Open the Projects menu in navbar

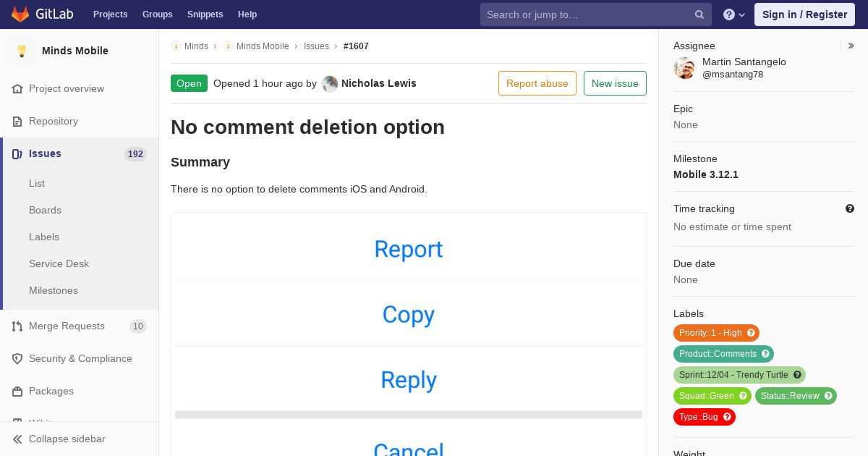pos(111,14)
